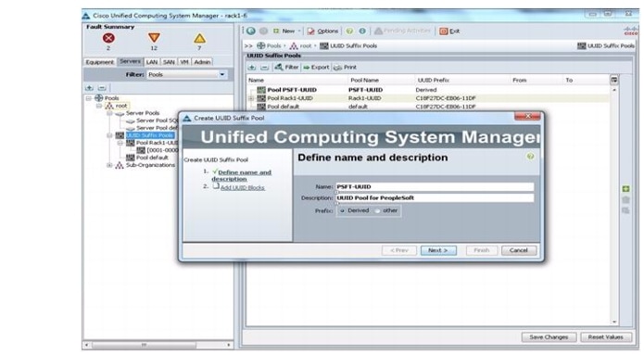Click the major faults orange triangle icon
This screenshot has height=355, width=644.
click(154, 38)
